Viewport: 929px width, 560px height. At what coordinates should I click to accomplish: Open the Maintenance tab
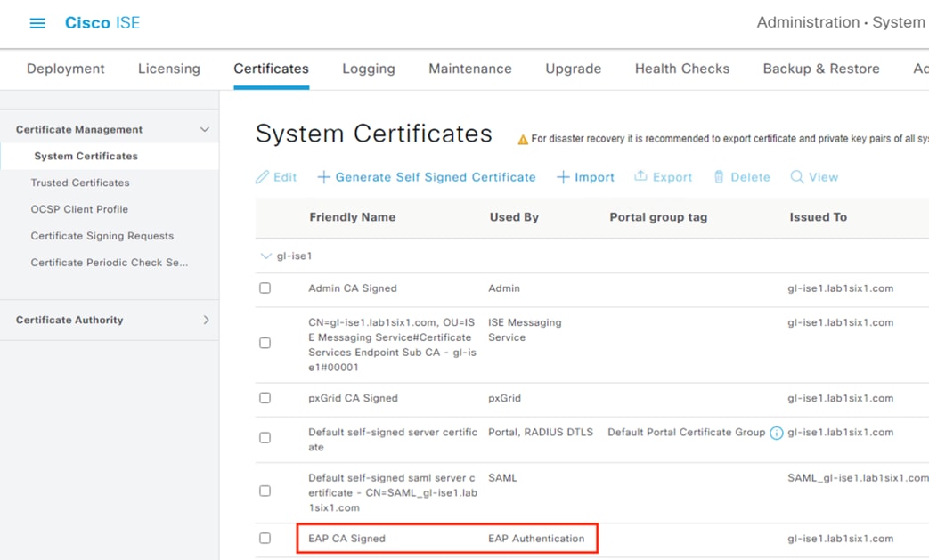[x=470, y=69]
